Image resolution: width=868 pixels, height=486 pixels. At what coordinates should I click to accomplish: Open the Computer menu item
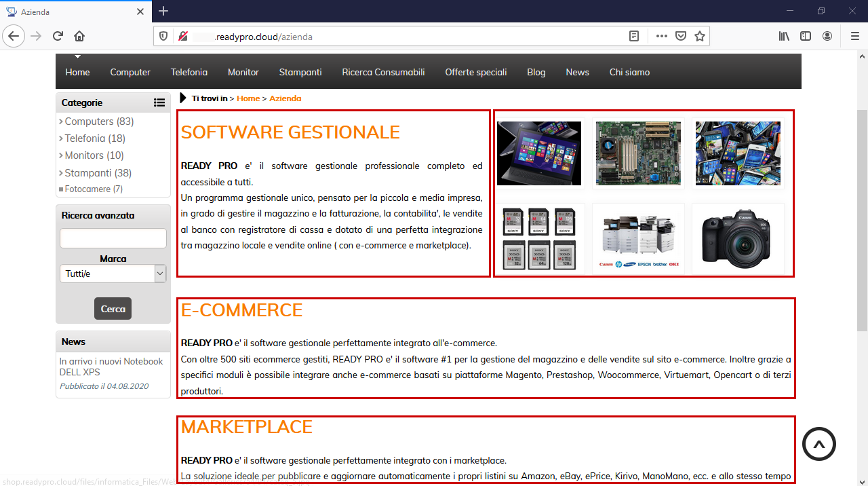point(130,72)
